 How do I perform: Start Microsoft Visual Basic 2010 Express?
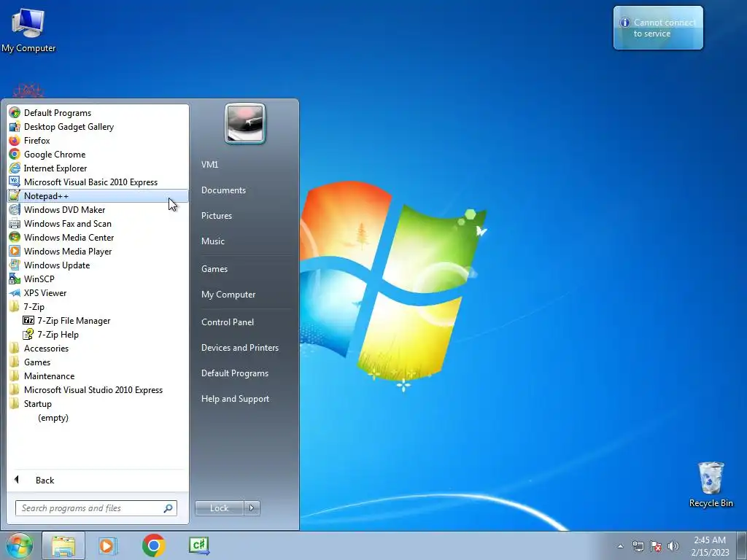click(x=98, y=182)
